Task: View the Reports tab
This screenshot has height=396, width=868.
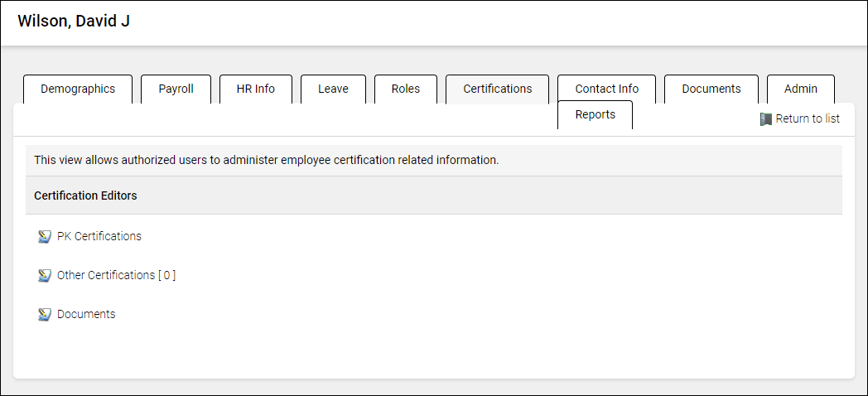Action: coord(596,114)
